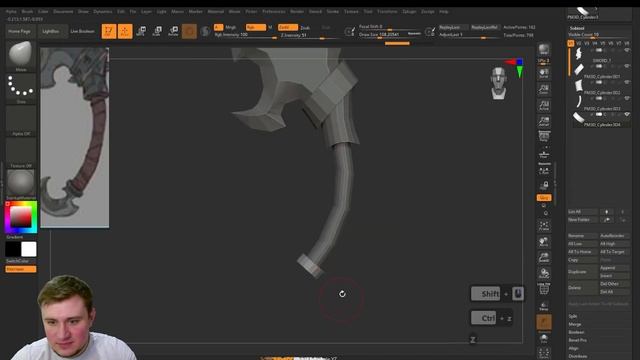The height and width of the screenshot is (360, 640).
Task: Open the LightBox tab
Action: (51, 31)
